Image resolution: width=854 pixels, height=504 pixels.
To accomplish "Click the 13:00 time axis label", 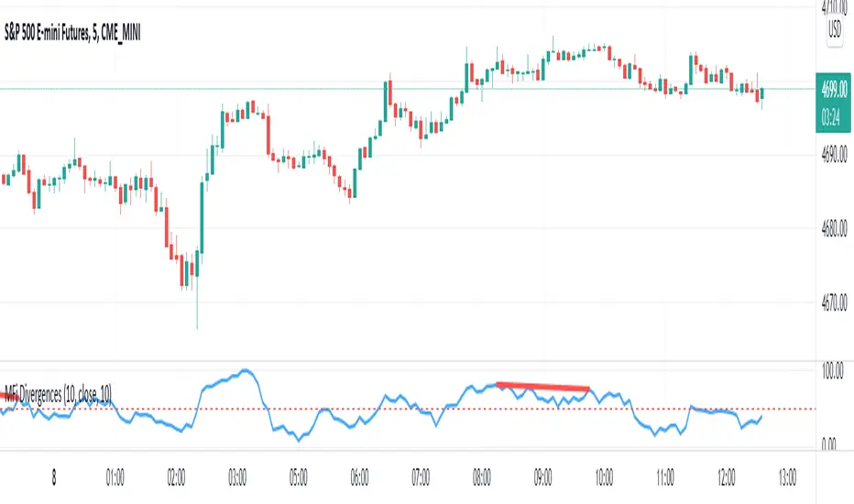I will (787, 477).
